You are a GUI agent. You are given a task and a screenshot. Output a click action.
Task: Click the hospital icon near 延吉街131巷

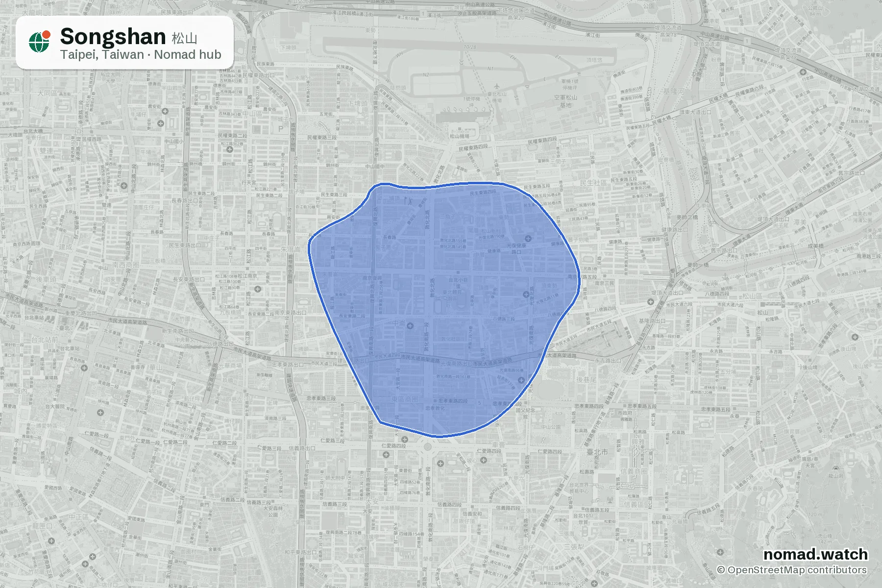coord(521,380)
